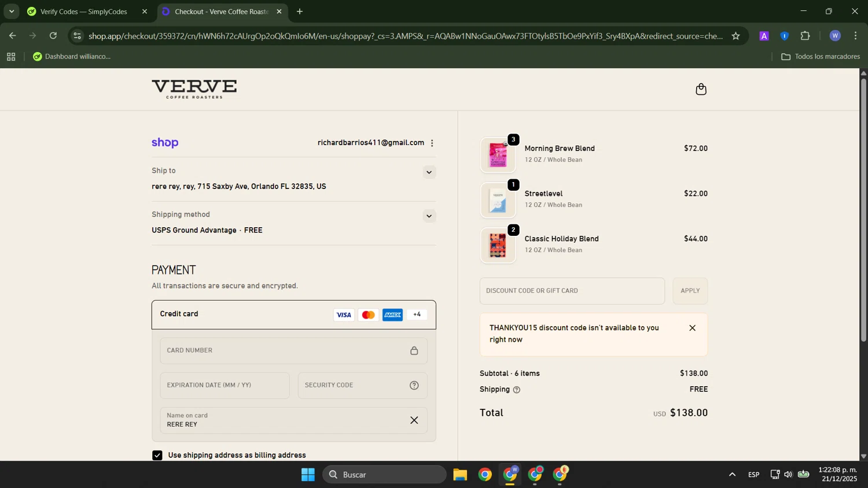Viewport: 868px width, 488px height.
Task: Show hidden system tray icons
Action: (x=732, y=475)
